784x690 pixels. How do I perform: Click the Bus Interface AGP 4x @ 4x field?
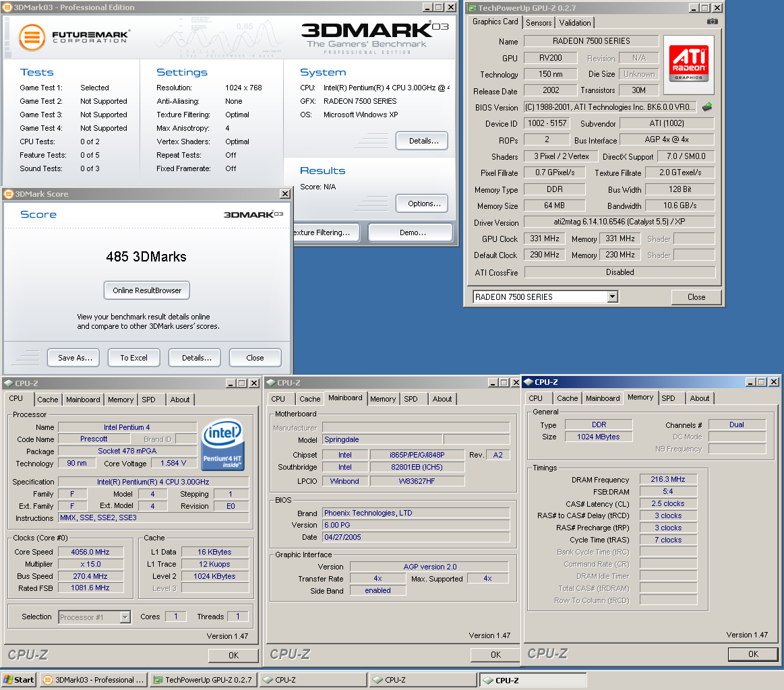point(667,139)
